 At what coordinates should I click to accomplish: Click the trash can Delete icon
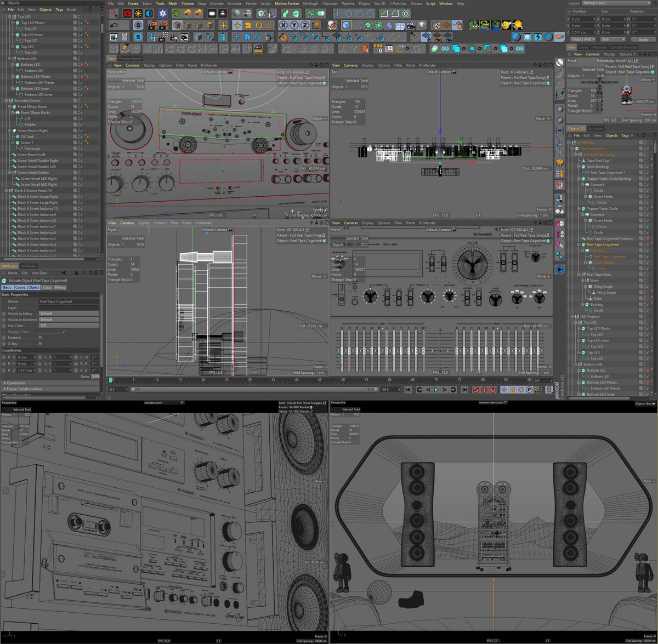tap(223, 37)
